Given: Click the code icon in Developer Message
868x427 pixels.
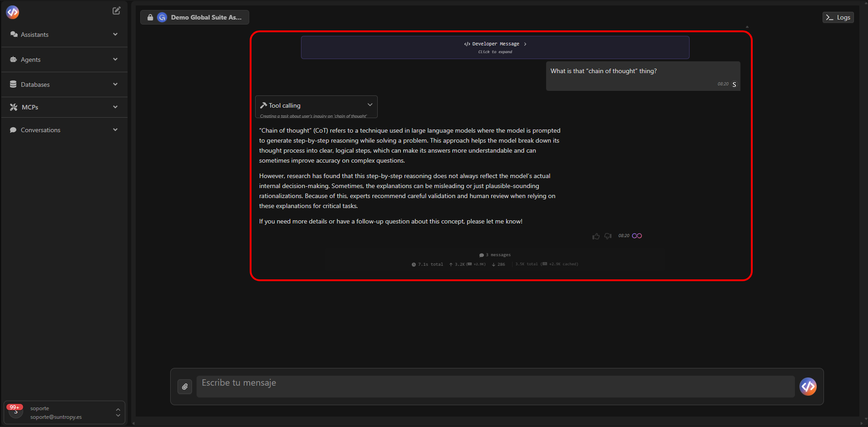Looking at the screenshot, I should 467,44.
